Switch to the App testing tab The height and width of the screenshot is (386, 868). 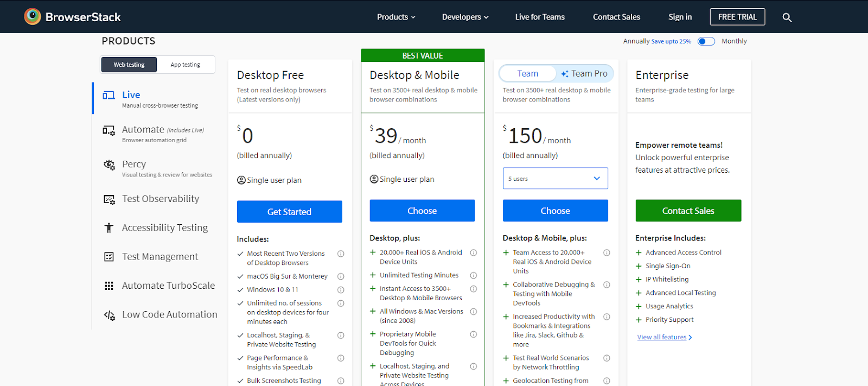pos(186,65)
